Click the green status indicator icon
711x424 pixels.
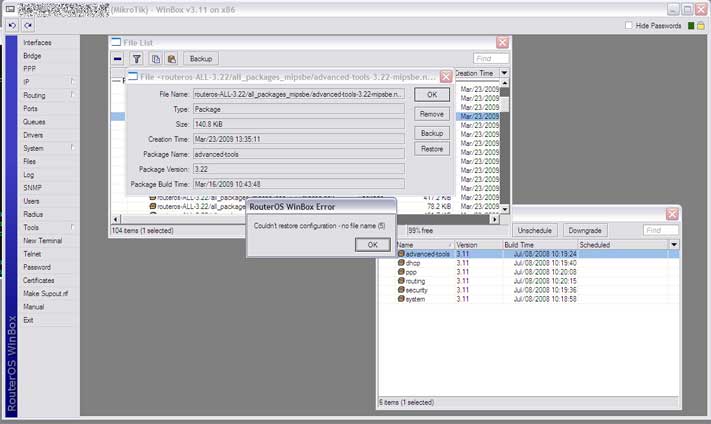click(x=691, y=26)
